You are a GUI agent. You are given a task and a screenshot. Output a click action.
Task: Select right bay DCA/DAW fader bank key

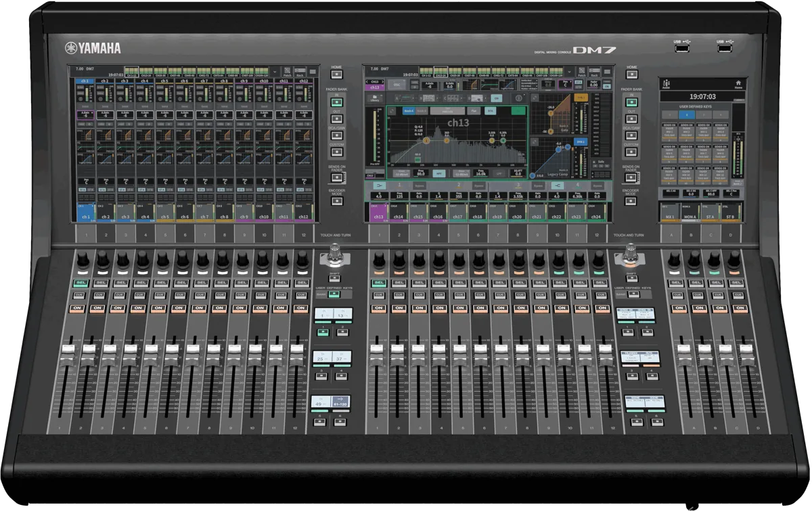[x=631, y=135]
